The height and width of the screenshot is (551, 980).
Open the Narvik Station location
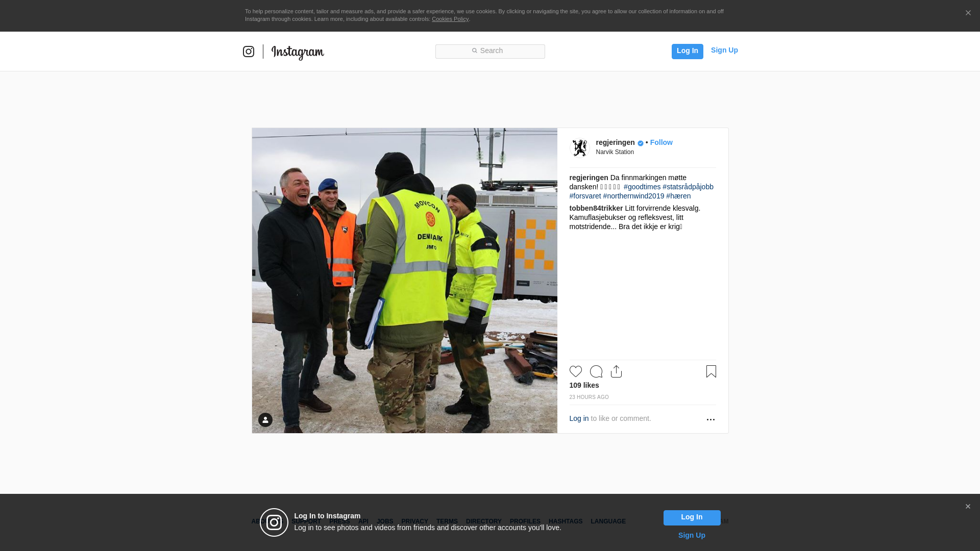point(615,152)
